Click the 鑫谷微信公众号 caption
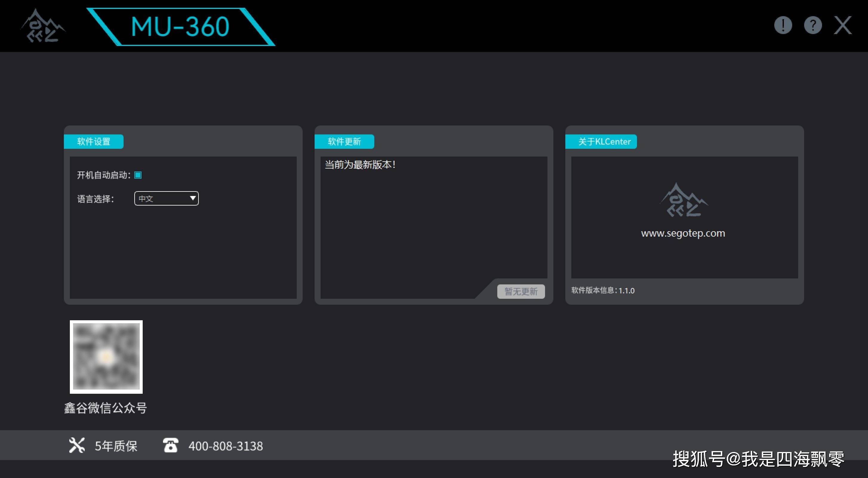The width and height of the screenshot is (868, 478). coord(105,408)
